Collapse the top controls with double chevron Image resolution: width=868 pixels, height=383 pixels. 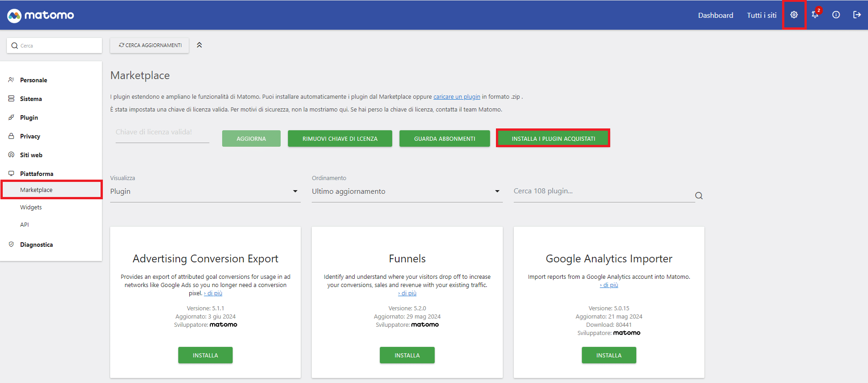point(199,45)
